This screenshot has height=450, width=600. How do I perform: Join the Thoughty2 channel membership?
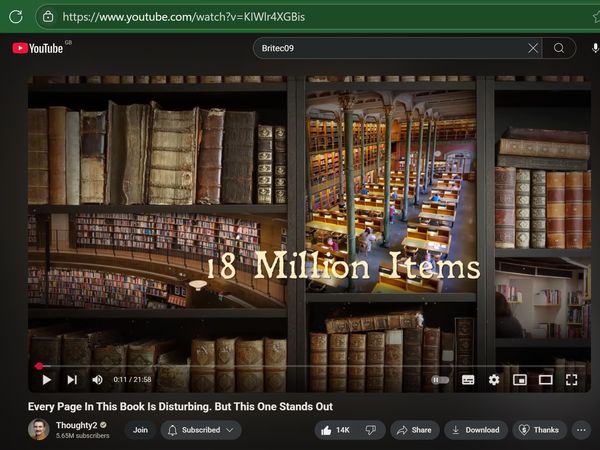140,430
